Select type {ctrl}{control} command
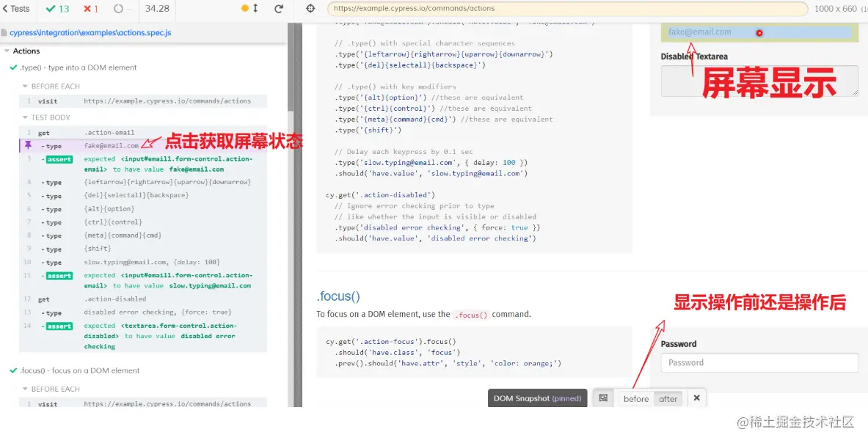868x443 pixels. coord(143,222)
